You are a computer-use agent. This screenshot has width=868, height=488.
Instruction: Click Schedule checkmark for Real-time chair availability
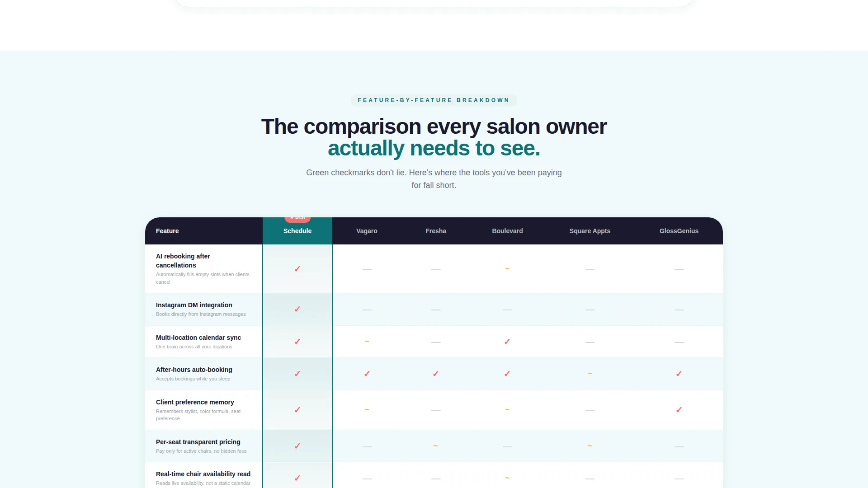(297, 478)
